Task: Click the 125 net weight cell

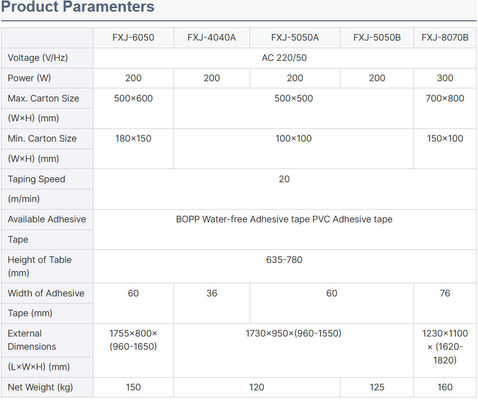Action: 377,388
